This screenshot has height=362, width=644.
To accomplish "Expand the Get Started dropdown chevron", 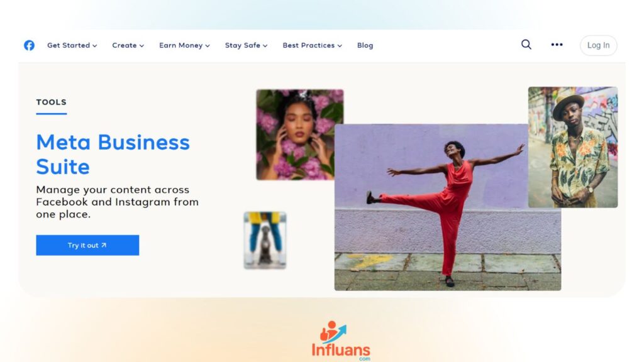I will coord(95,46).
